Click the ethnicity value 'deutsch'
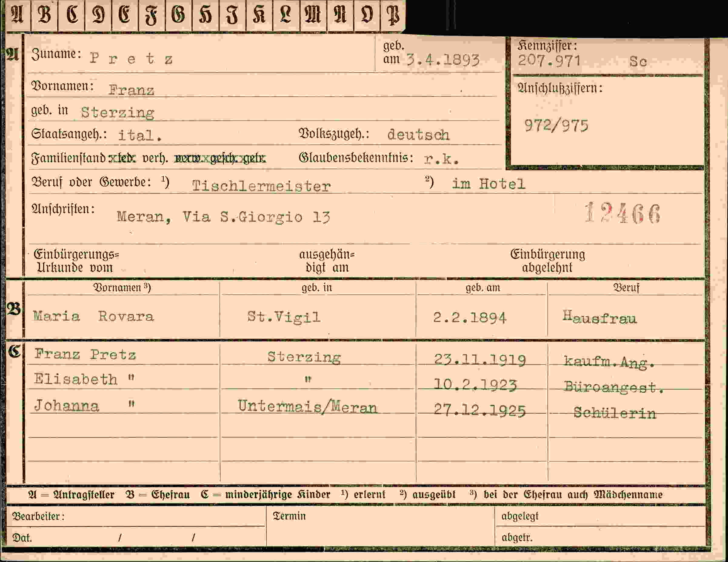 pyautogui.click(x=418, y=135)
